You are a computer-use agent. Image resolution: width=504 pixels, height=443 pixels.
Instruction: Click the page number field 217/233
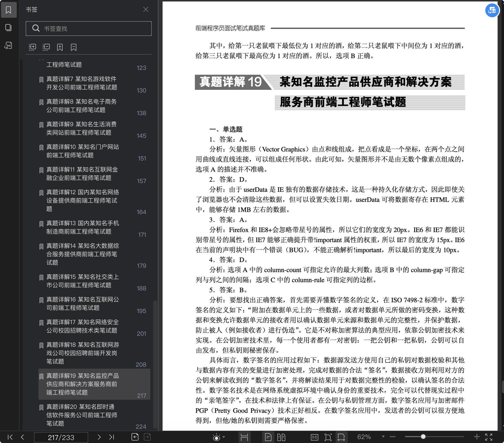pos(61,437)
